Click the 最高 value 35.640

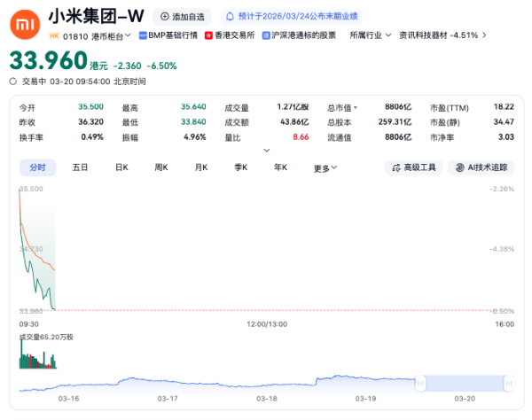193,107
